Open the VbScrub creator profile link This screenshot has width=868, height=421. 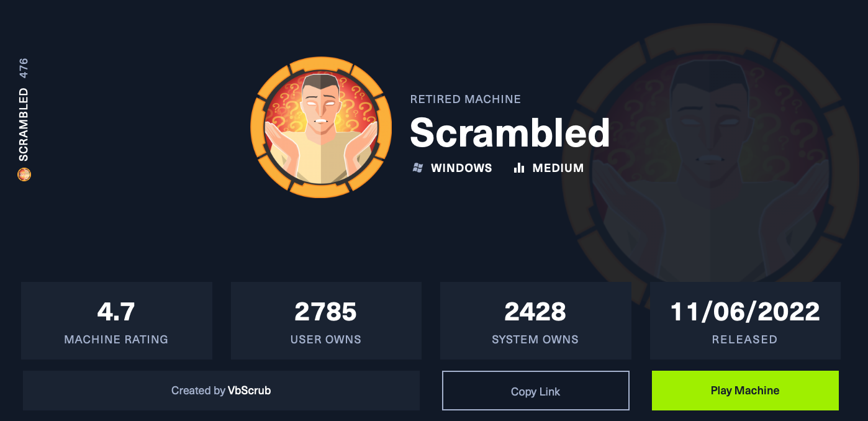(249, 391)
